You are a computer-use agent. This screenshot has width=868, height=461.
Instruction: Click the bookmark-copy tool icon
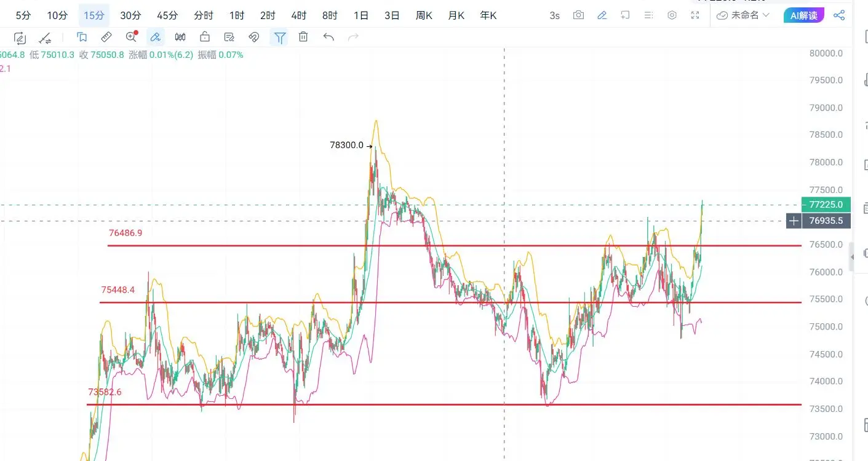pyautogui.click(x=82, y=37)
